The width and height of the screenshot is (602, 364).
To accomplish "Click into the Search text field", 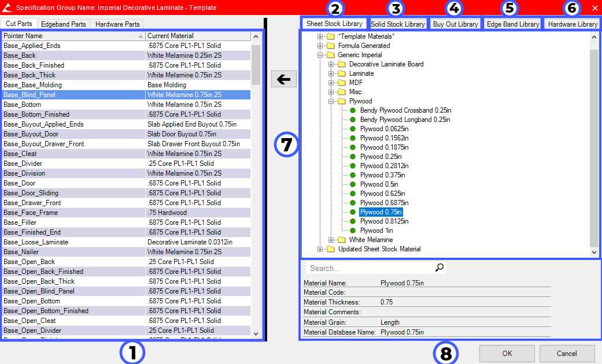I will pos(370,268).
